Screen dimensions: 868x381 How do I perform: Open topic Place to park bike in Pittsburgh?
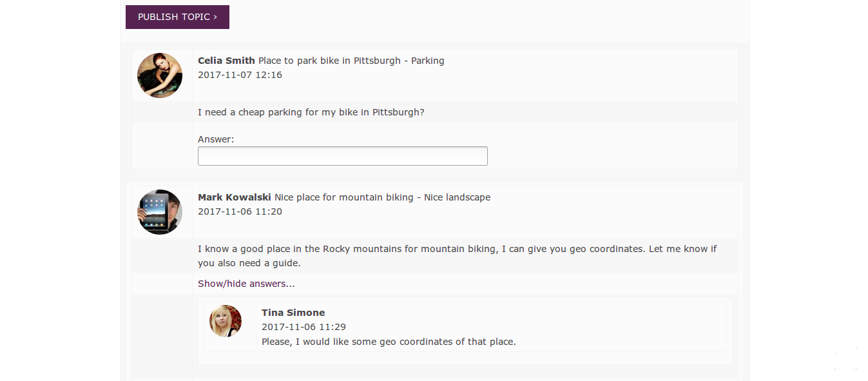click(329, 61)
